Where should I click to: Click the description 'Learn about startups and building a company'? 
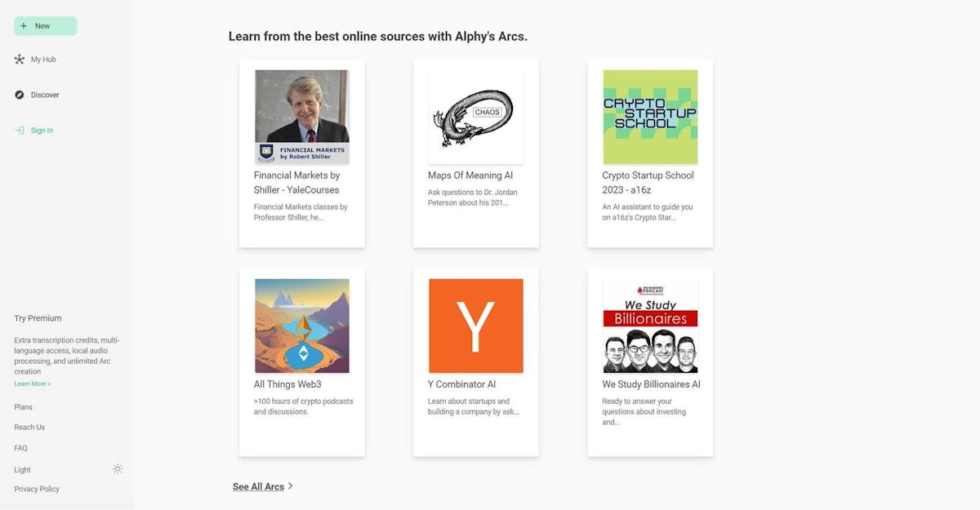474,406
